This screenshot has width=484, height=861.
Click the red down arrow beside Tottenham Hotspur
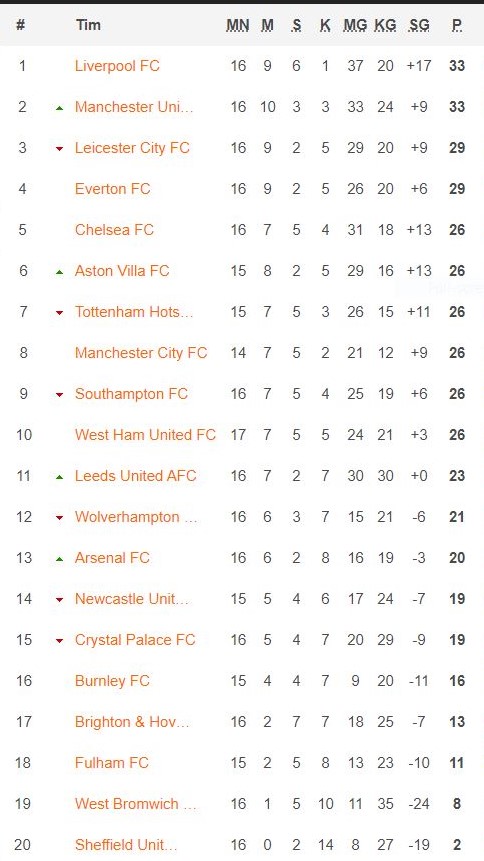[59, 313]
